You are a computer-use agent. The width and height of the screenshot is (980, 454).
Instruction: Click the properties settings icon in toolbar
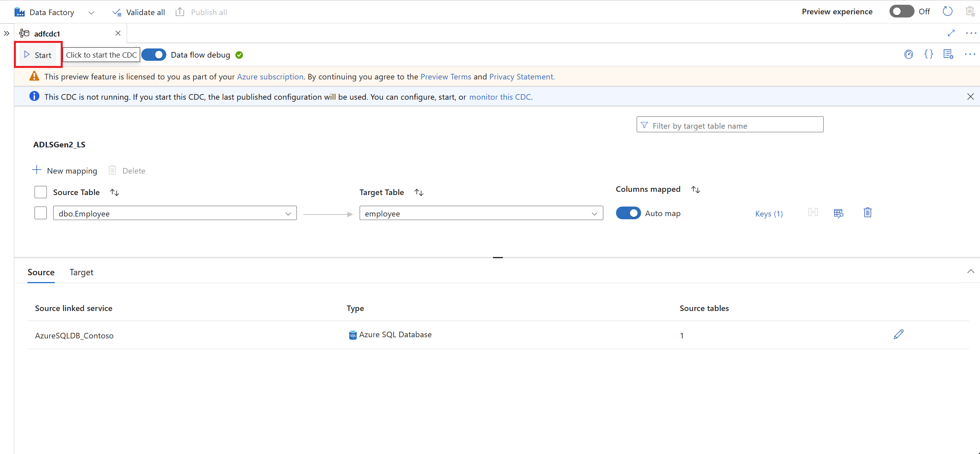948,54
